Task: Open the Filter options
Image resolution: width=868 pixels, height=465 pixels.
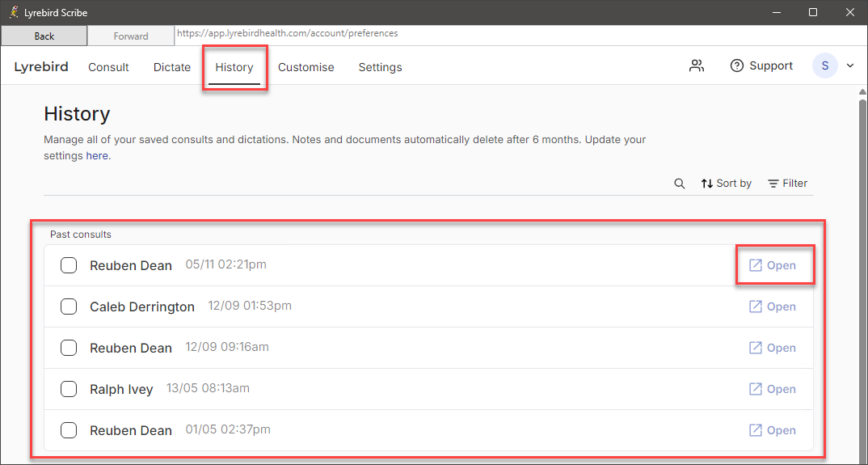Action: (x=787, y=184)
